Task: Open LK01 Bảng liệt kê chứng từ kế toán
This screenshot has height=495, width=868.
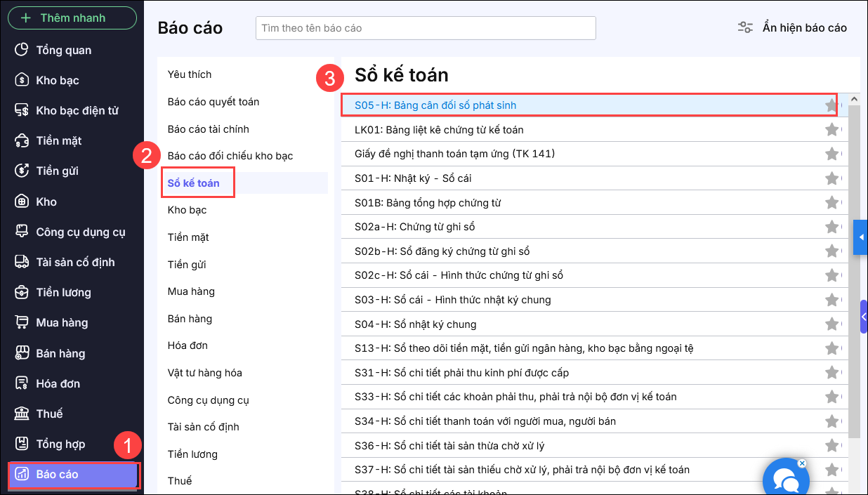Action: pos(439,130)
